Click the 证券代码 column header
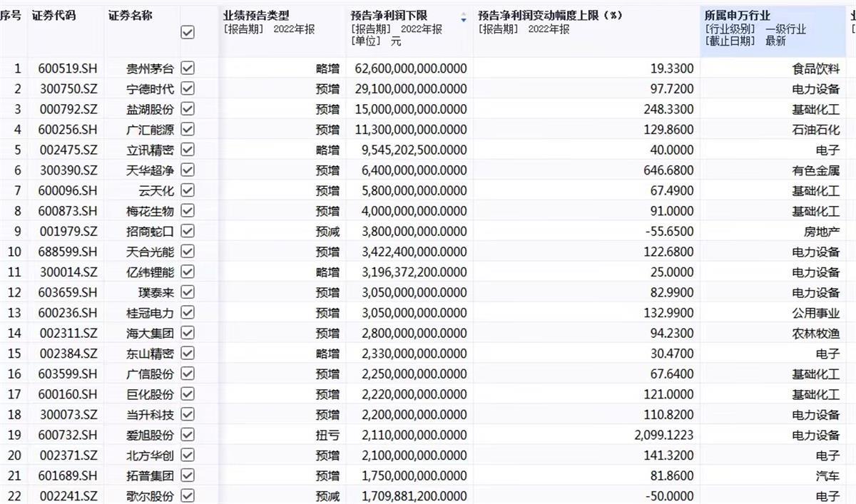The height and width of the screenshot is (504, 856). 53,15
